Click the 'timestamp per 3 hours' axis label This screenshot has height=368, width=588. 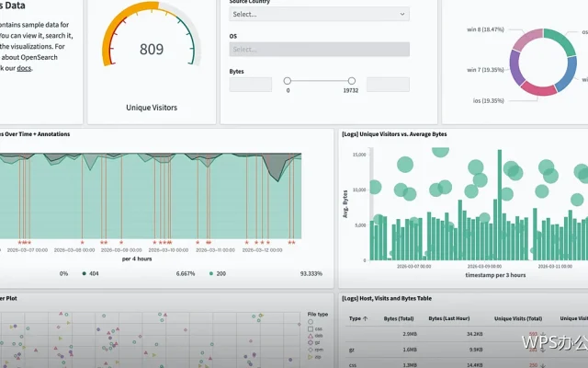click(x=495, y=275)
